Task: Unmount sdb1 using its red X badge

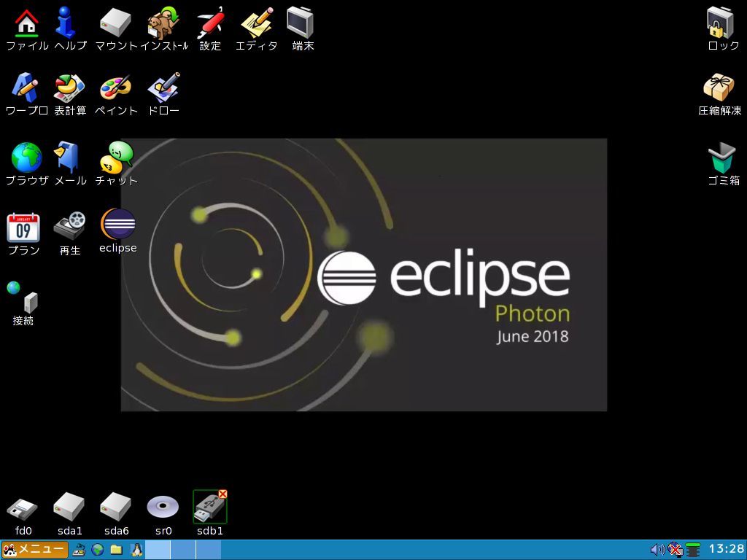Action: (x=222, y=494)
